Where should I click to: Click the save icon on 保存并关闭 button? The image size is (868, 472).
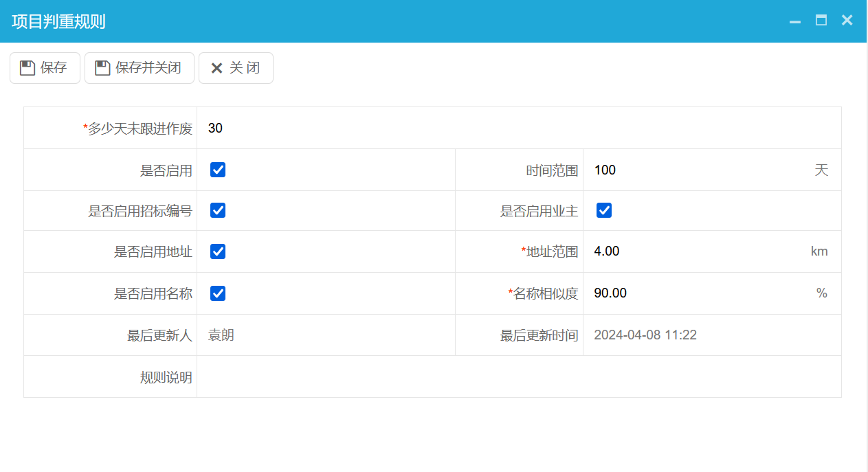101,67
